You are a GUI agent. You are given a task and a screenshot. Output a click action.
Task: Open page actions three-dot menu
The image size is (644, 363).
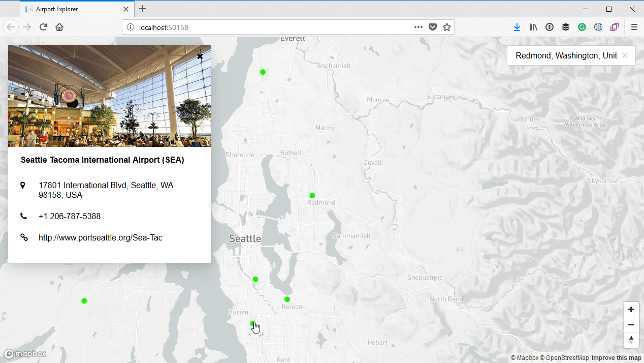point(418,27)
